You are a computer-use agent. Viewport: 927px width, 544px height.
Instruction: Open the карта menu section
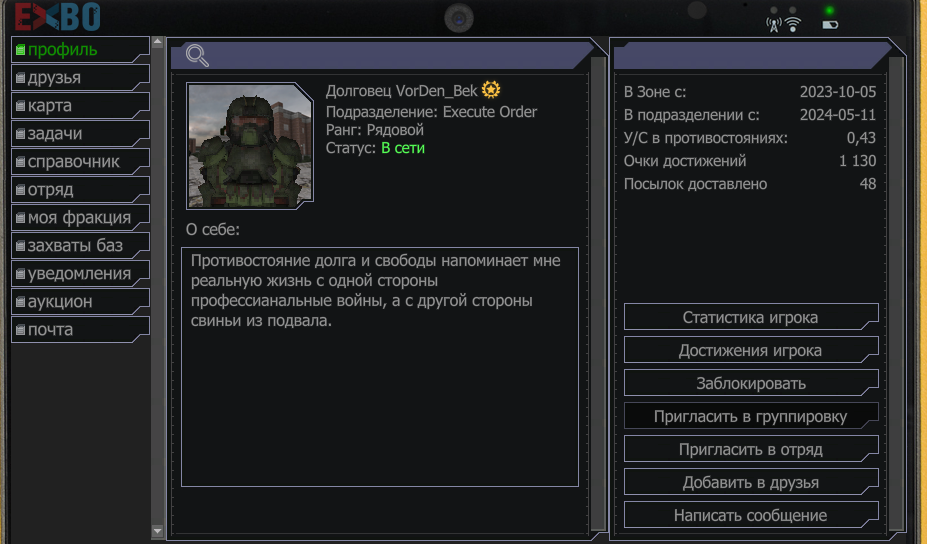click(x=80, y=105)
